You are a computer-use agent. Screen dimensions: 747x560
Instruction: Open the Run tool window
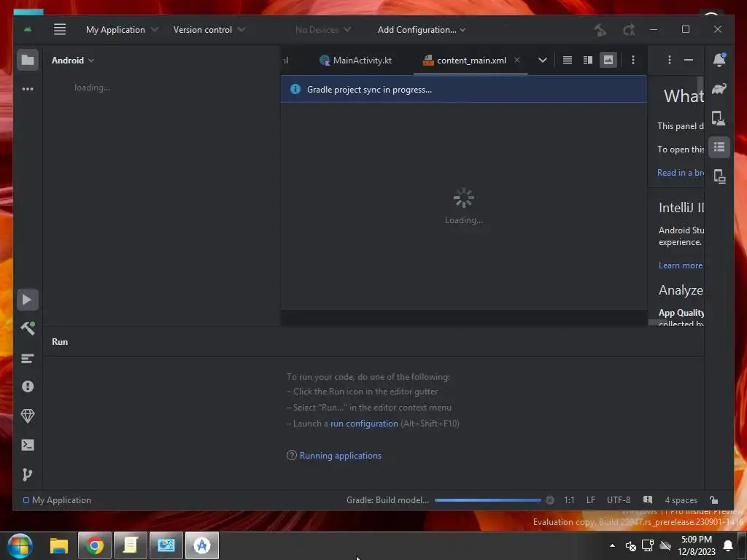[x=28, y=300]
